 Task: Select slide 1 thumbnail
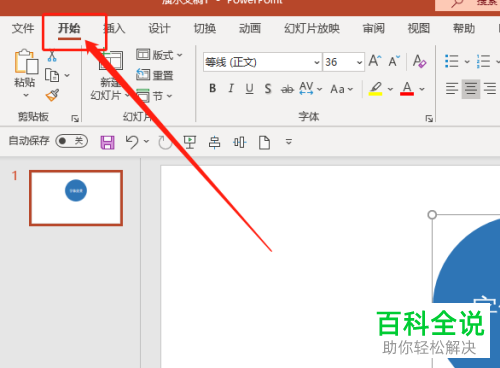tap(76, 198)
